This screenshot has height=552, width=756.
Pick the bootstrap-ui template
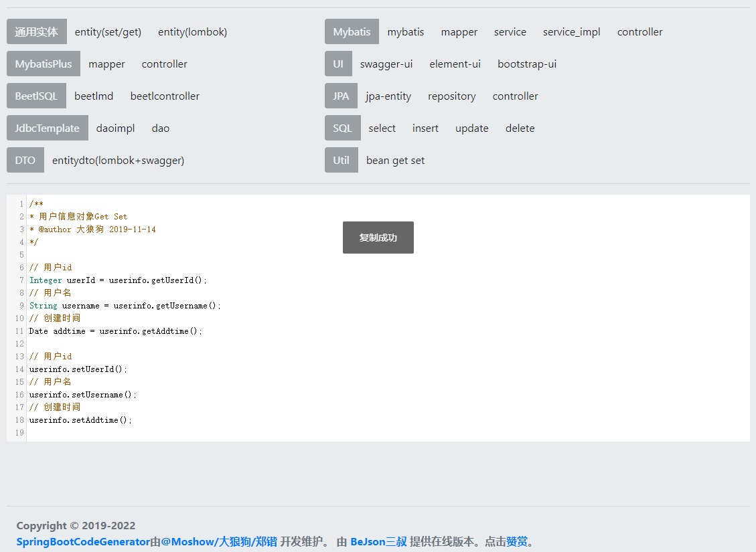[x=526, y=64]
